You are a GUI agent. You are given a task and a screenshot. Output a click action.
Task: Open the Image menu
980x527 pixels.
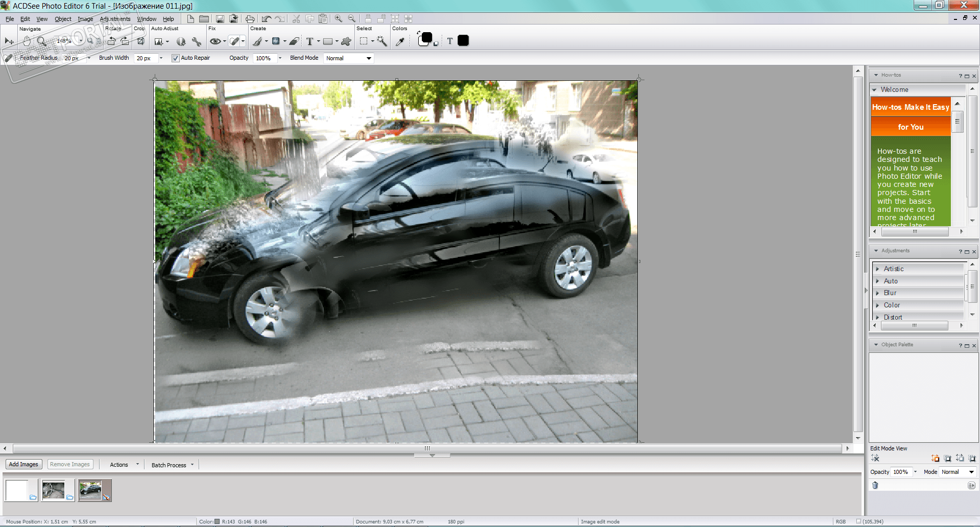click(x=85, y=19)
